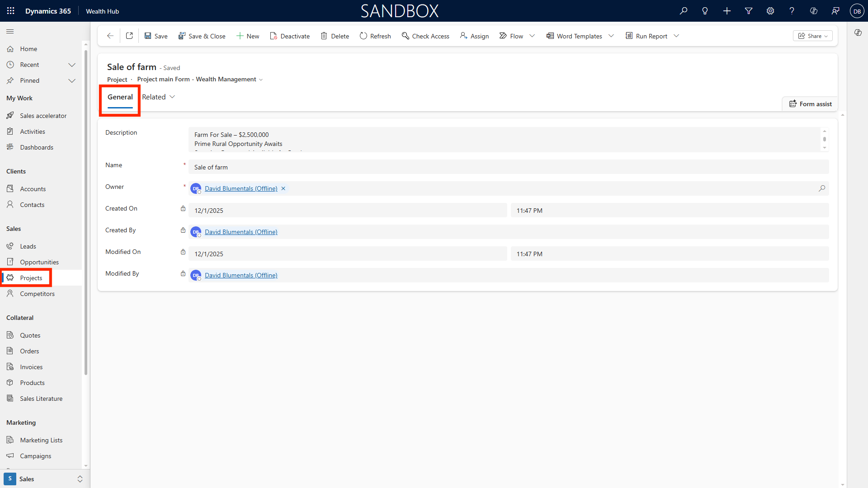Remove David Blumentals from Owner field

click(283, 188)
